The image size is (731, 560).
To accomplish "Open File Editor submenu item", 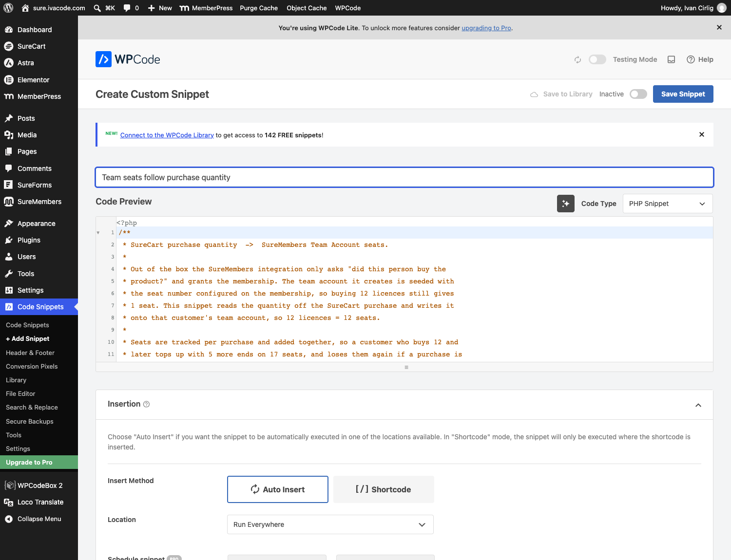I will [20, 393].
